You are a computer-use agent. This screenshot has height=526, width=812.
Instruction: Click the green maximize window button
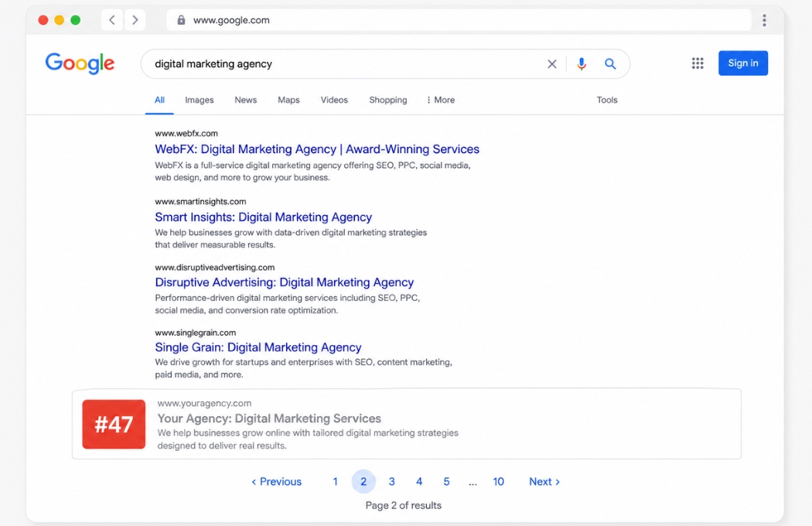click(76, 20)
